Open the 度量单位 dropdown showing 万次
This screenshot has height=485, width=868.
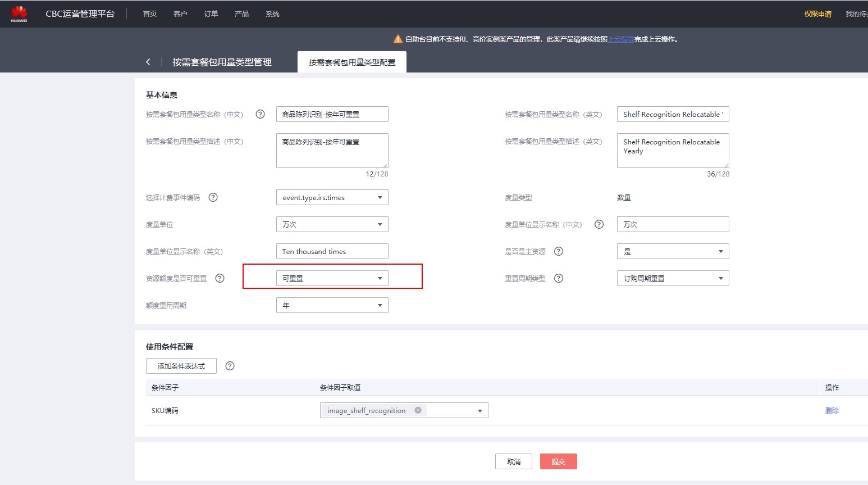point(332,224)
